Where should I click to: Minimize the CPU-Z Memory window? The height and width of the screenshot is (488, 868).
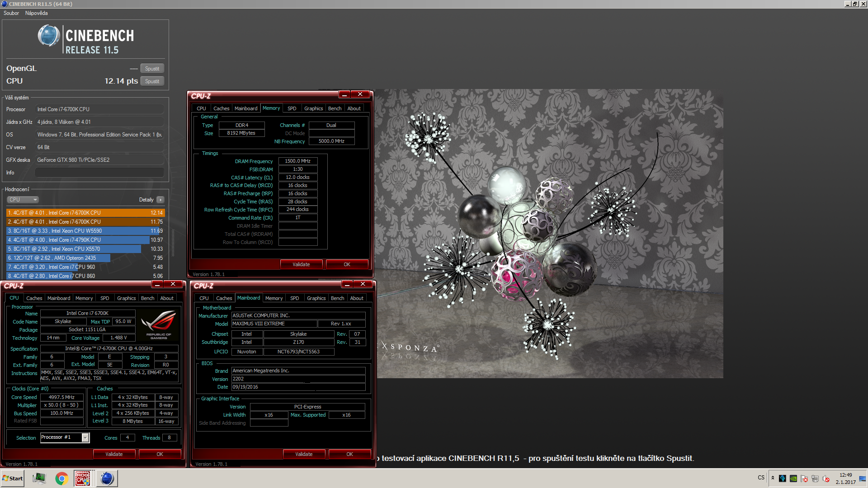[344, 94]
